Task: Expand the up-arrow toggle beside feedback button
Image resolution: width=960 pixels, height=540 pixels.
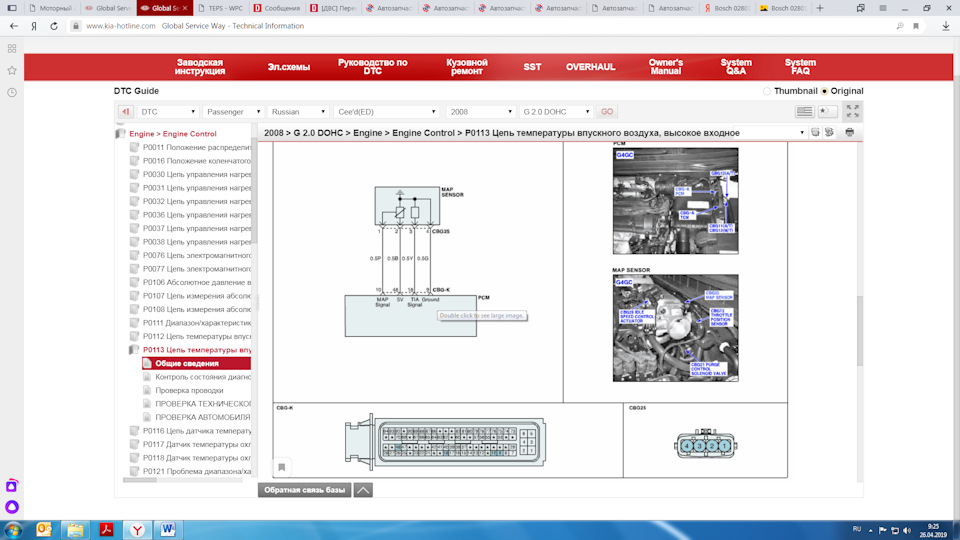Action: pyautogui.click(x=364, y=490)
